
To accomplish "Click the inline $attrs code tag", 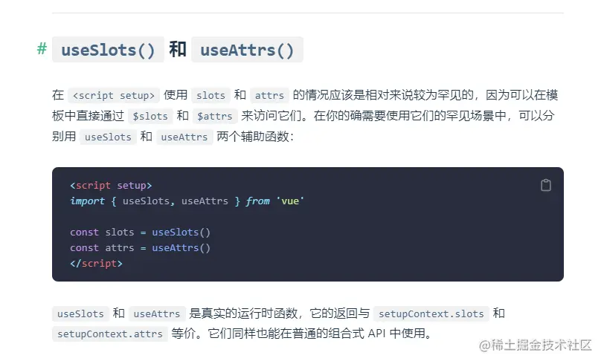I will tap(215, 117).
